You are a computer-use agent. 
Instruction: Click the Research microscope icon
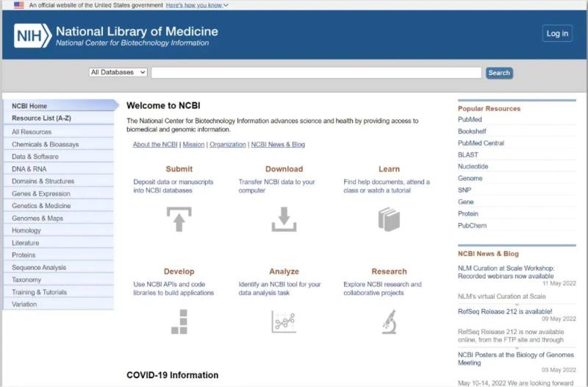point(390,322)
